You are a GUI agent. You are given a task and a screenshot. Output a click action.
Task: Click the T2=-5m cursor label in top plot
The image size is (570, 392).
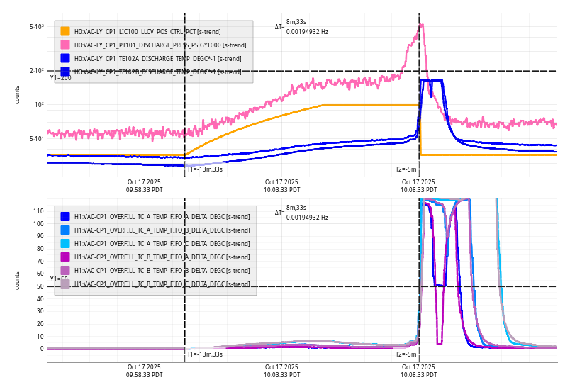(406, 169)
